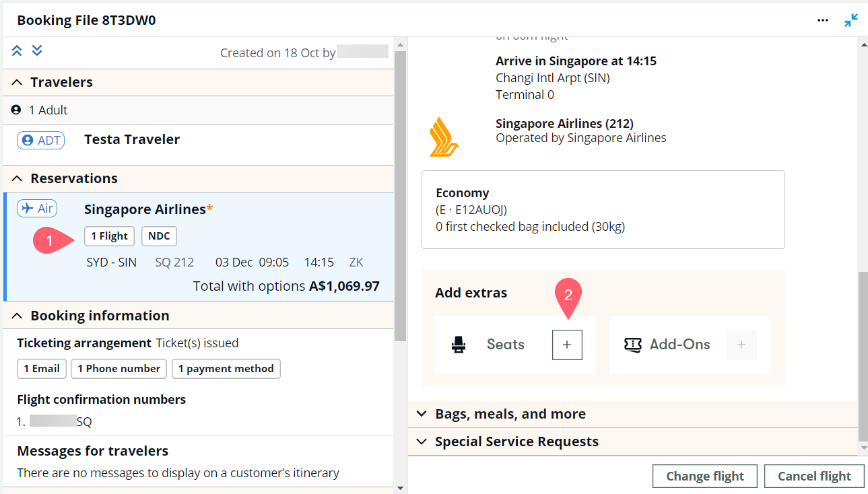Viewport: 868px width, 494px height.
Task: Click the expand all double-chevron icon
Action: click(x=37, y=50)
